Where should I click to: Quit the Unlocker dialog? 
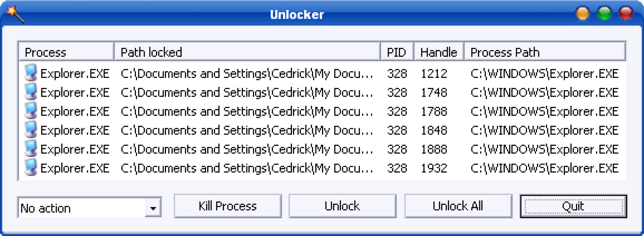pos(573,206)
